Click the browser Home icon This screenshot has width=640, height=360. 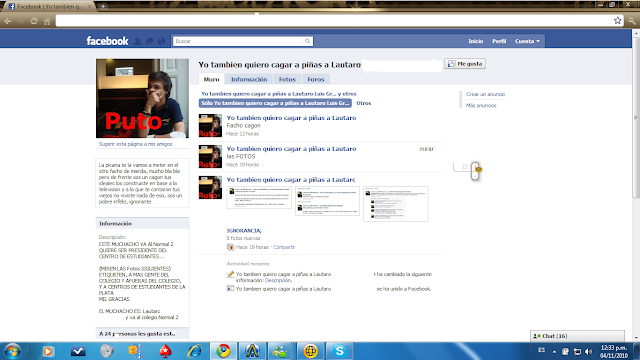pyautogui.click(x=47, y=21)
